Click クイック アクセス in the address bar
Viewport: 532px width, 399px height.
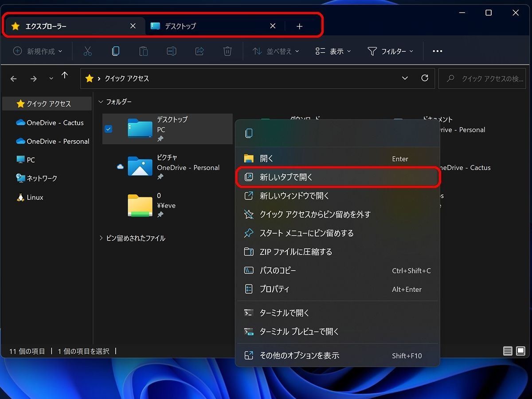click(x=127, y=78)
